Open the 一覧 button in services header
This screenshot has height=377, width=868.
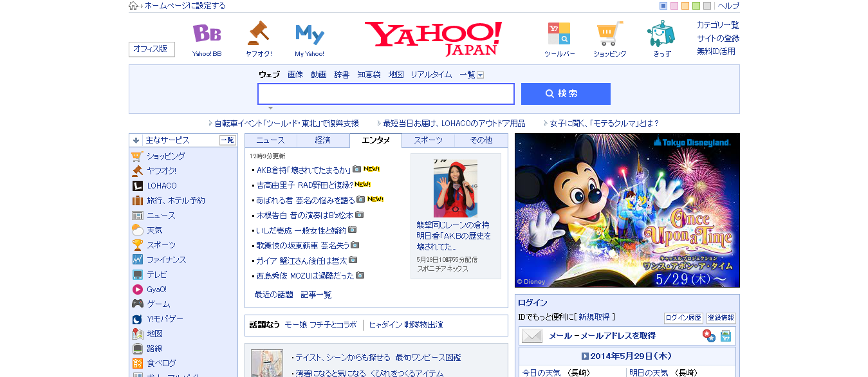coord(228,140)
